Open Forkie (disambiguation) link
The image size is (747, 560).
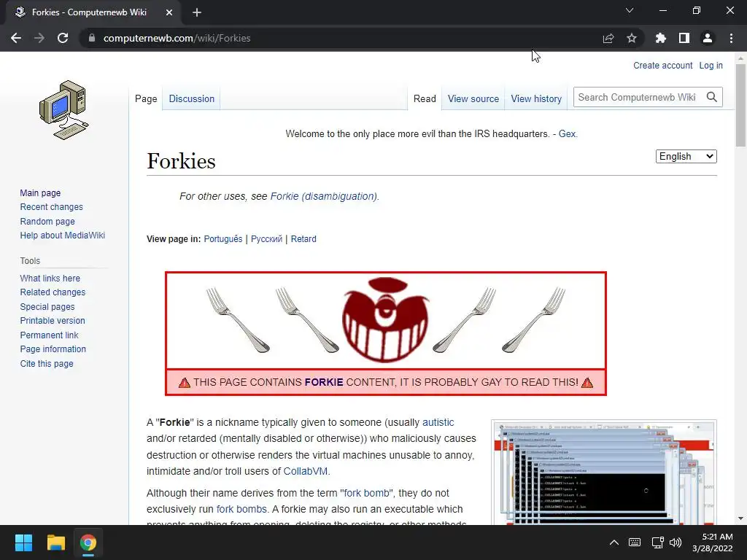pos(323,196)
